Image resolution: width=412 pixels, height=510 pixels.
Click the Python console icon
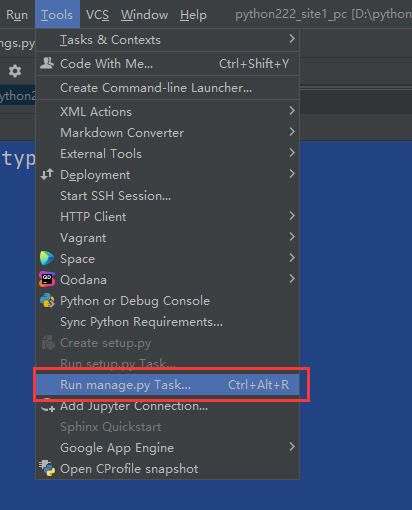pyautogui.click(x=47, y=301)
